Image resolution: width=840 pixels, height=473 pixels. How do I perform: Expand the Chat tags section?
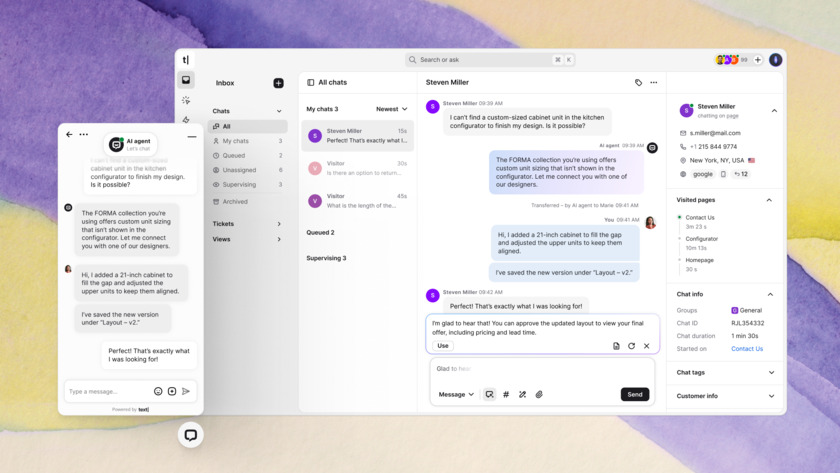tap(771, 372)
